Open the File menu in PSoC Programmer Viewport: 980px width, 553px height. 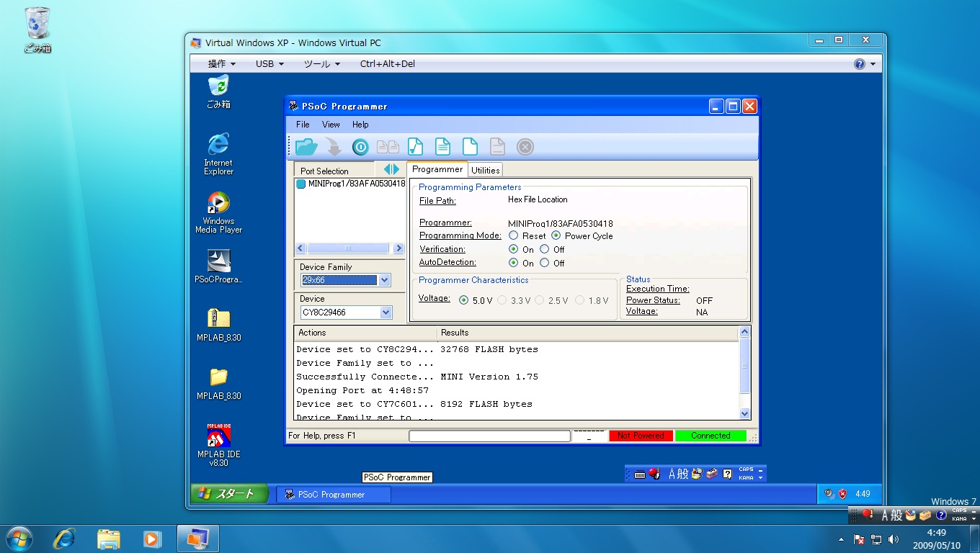click(303, 125)
